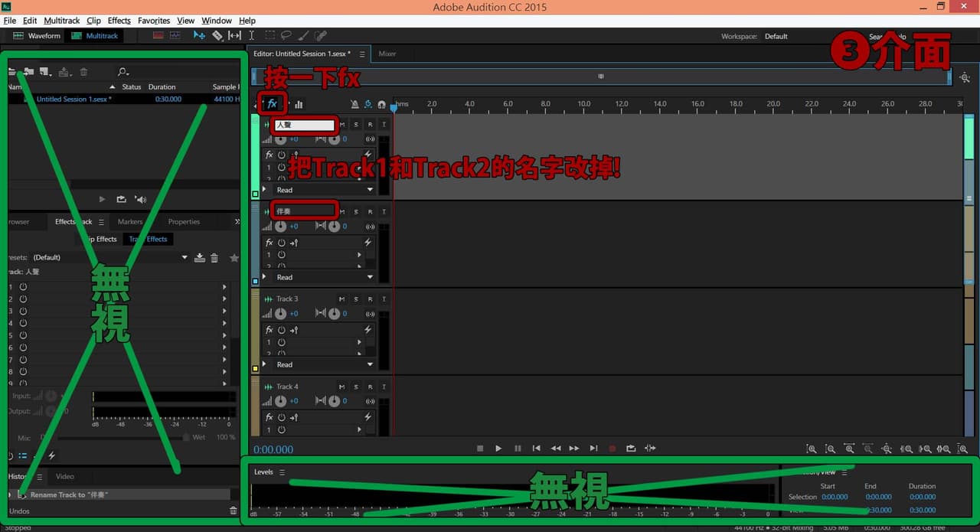Click the EQ bars icon beside fx
This screenshot has height=532, width=980.
point(299,104)
